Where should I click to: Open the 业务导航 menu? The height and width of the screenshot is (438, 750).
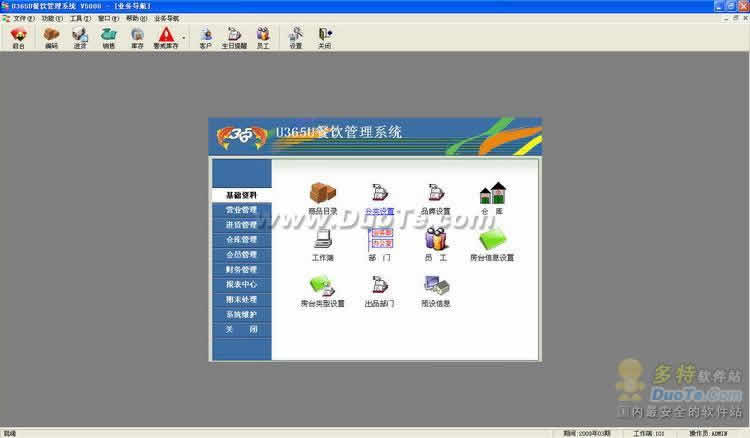click(x=166, y=19)
